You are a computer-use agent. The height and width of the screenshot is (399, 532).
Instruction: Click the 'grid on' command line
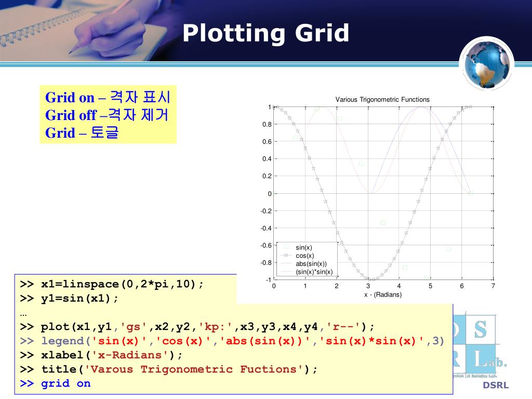pos(55,383)
